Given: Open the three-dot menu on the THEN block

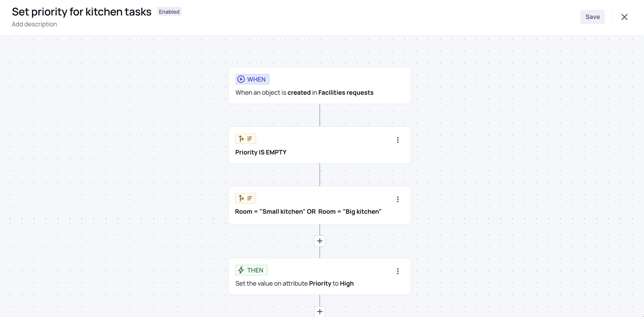Looking at the screenshot, I should [x=398, y=271].
